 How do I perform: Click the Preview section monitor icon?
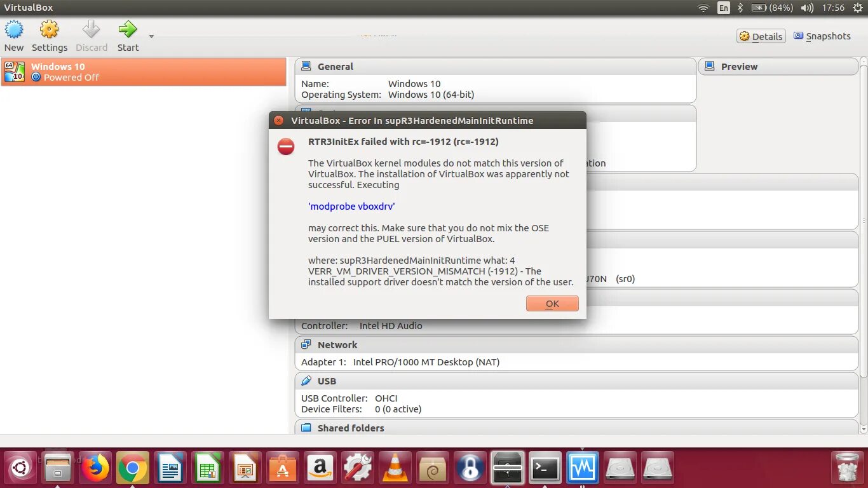710,66
